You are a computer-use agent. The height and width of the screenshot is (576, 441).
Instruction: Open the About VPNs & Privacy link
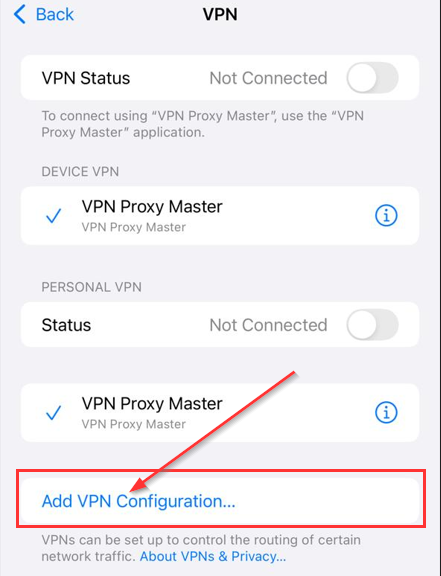click(212, 557)
